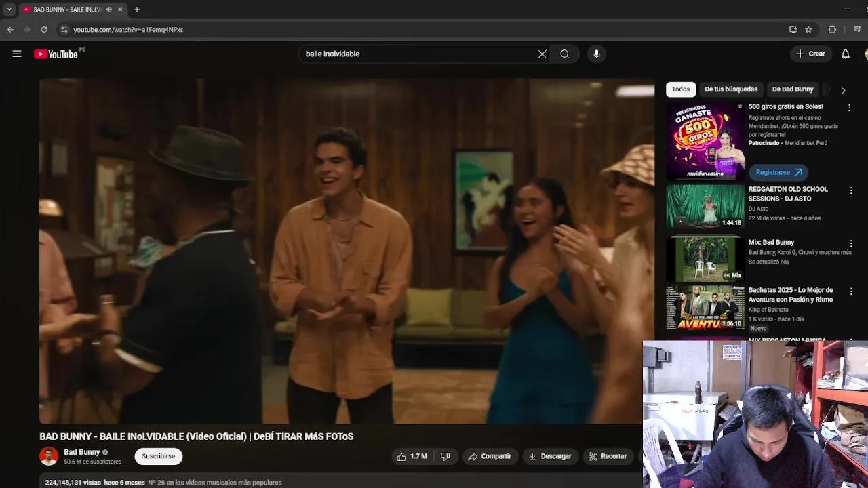Open options for Reggaeton Old School video
Viewport: 868px width, 488px height.
pyautogui.click(x=851, y=190)
